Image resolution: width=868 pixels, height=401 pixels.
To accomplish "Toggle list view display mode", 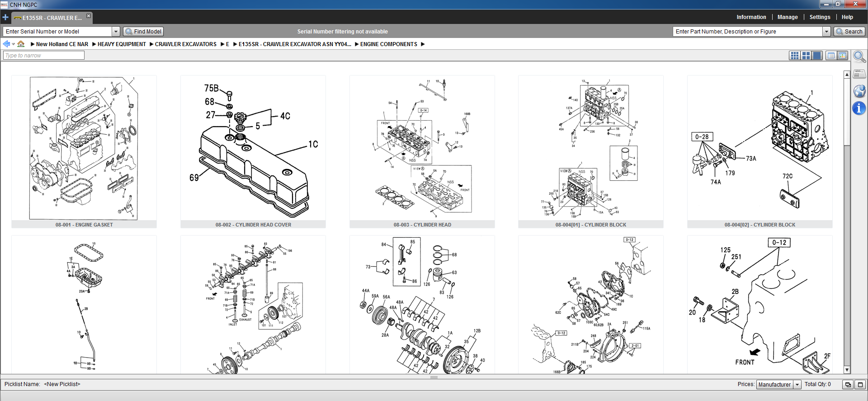I will click(x=831, y=56).
